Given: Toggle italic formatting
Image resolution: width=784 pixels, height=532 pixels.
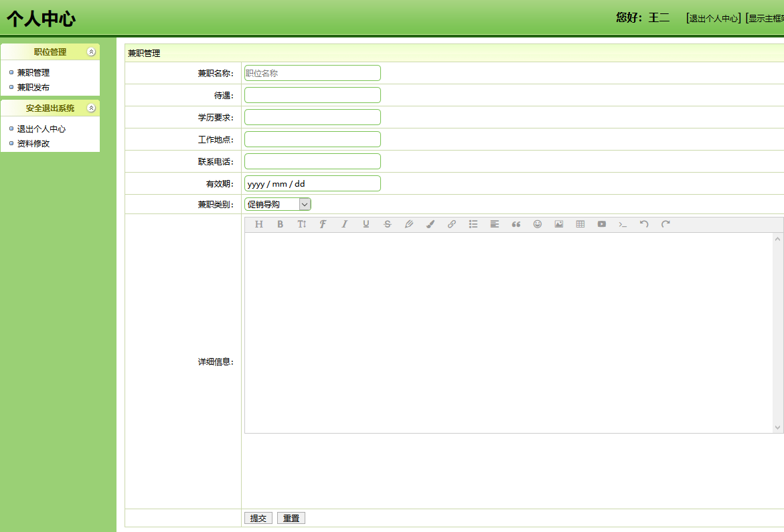Looking at the screenshot, I should tap(345, 224).
